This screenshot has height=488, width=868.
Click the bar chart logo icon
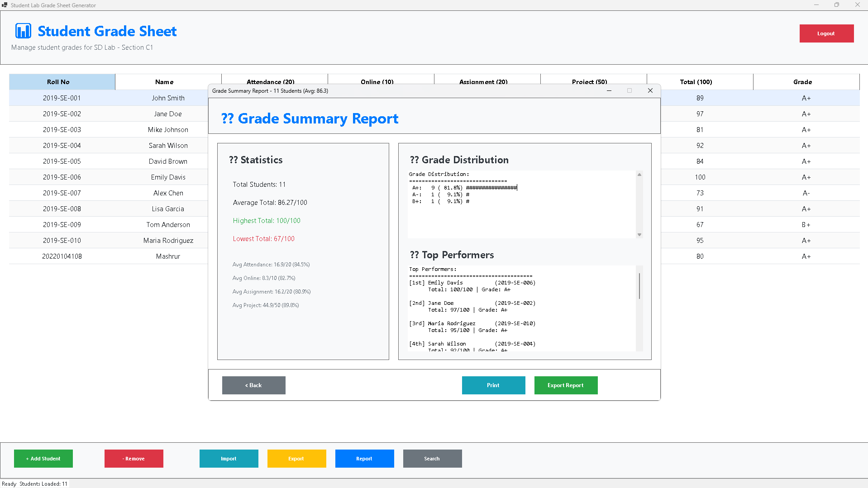click(x=23, y=31)
